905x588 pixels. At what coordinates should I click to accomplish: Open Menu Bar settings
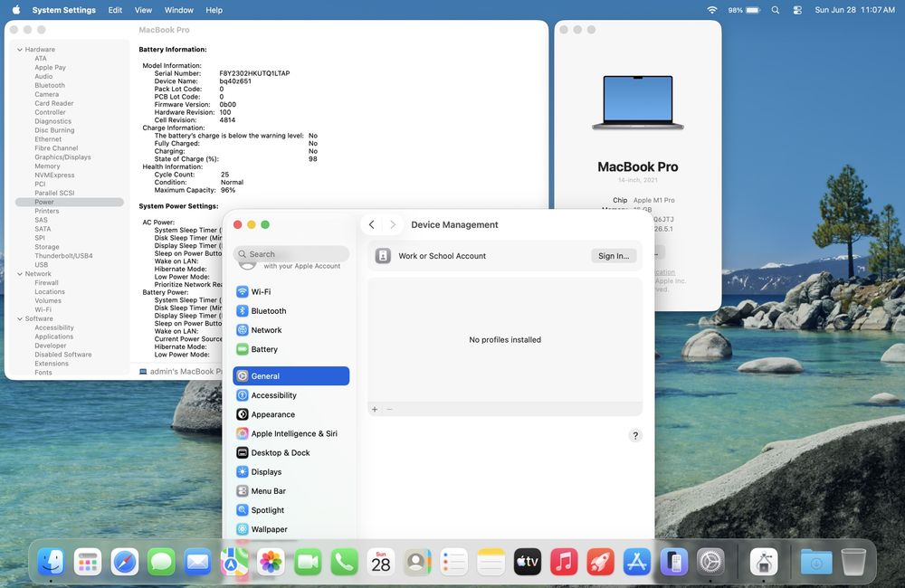(291, 491)
